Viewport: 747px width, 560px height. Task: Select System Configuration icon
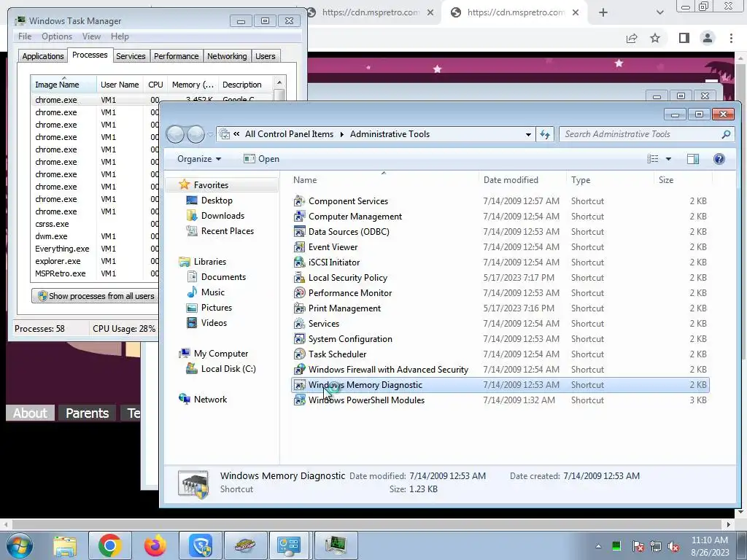tap(299, 338)
